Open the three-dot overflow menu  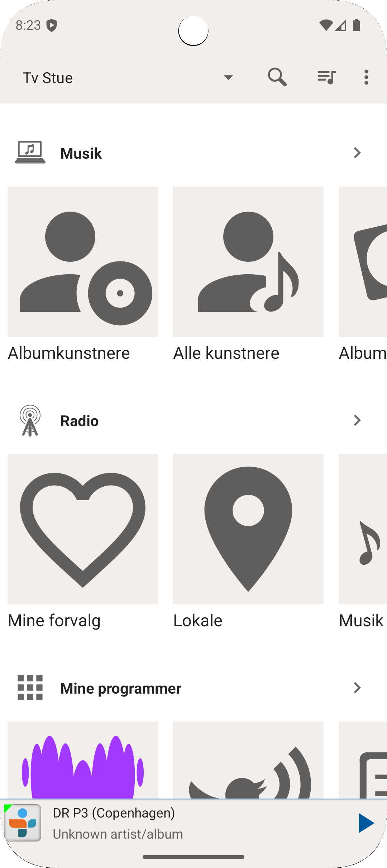click(x=366, y=77)
